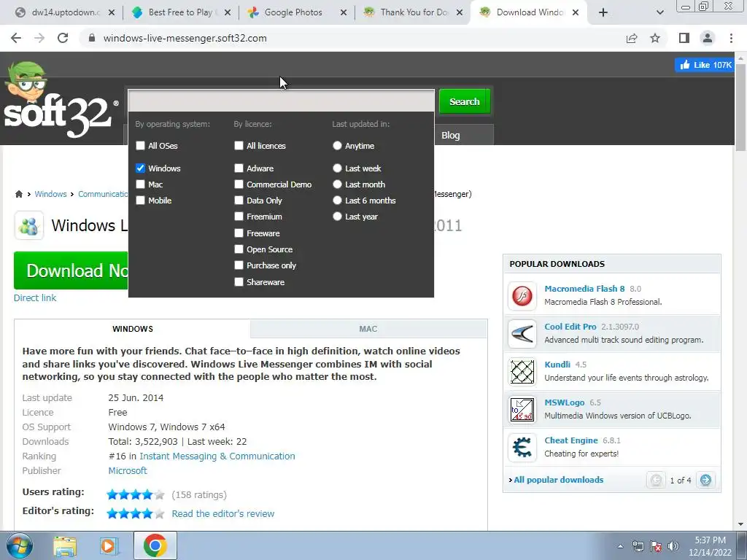Select the MAC platform tab
This screenshot has width=747, height=560.
coord(368,329)
